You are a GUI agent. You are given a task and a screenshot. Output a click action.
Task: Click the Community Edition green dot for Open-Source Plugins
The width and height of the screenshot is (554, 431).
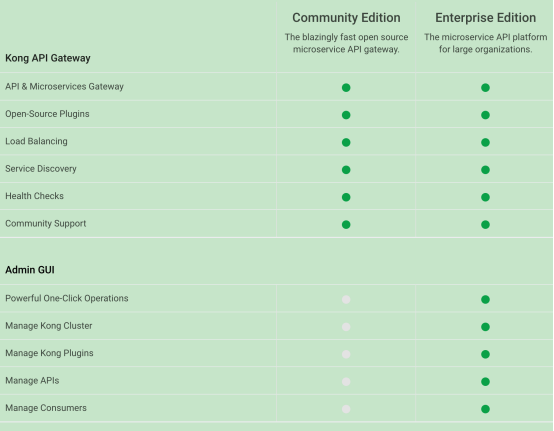pyautogui.click(x=346, y=115)
